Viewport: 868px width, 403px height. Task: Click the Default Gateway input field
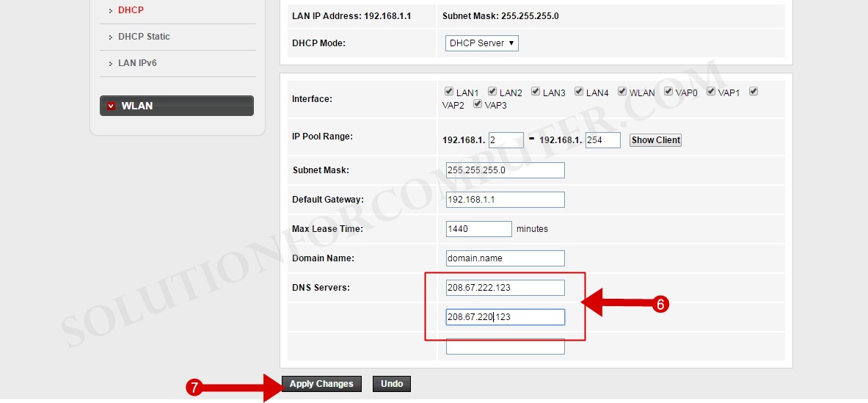tap(506, 200)
